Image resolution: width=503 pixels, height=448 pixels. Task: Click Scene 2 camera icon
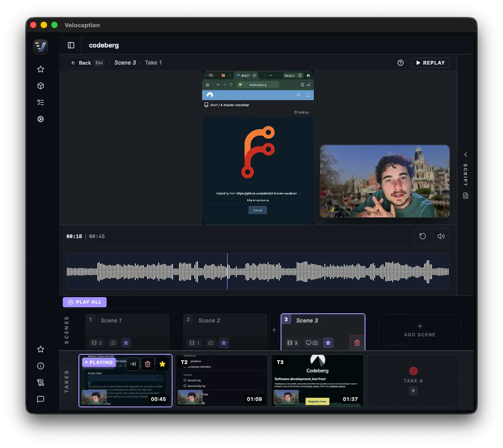pos(211,343)
